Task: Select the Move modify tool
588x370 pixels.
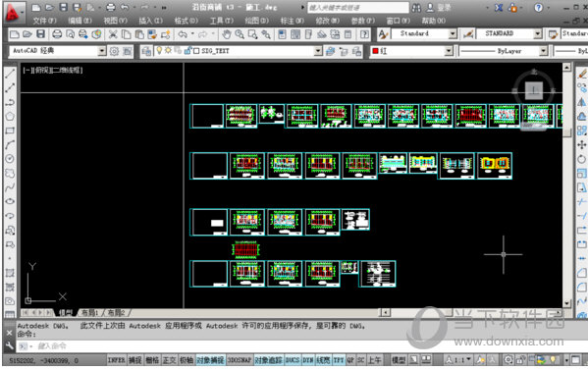Action: (582, 144)
